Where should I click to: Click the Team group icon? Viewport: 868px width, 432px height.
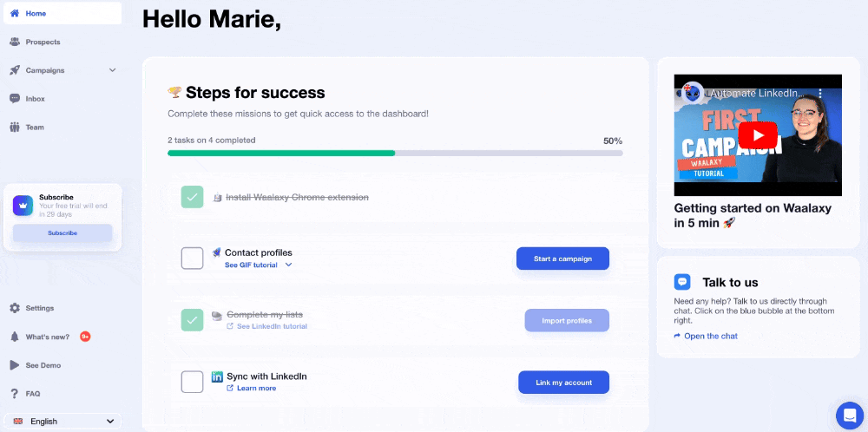pyautogui.click(x=15, y=128)
